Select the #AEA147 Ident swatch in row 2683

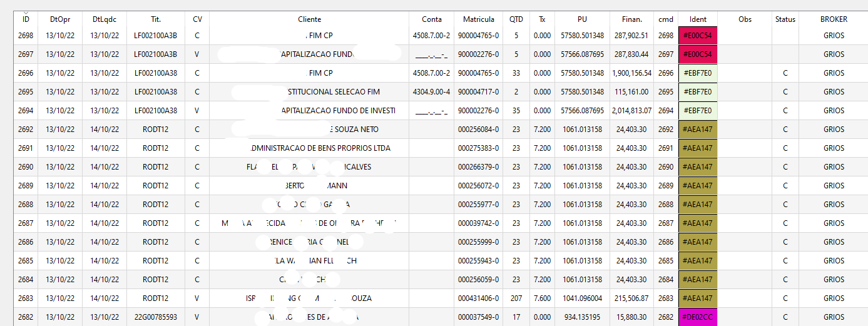698,298
